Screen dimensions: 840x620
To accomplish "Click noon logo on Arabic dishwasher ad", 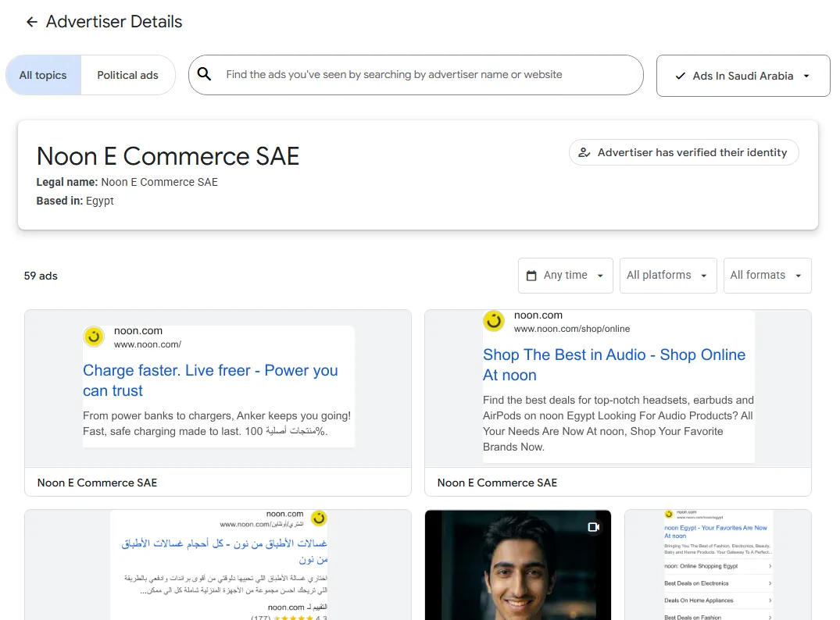I will pyautogui.click(x=319, y=518).
